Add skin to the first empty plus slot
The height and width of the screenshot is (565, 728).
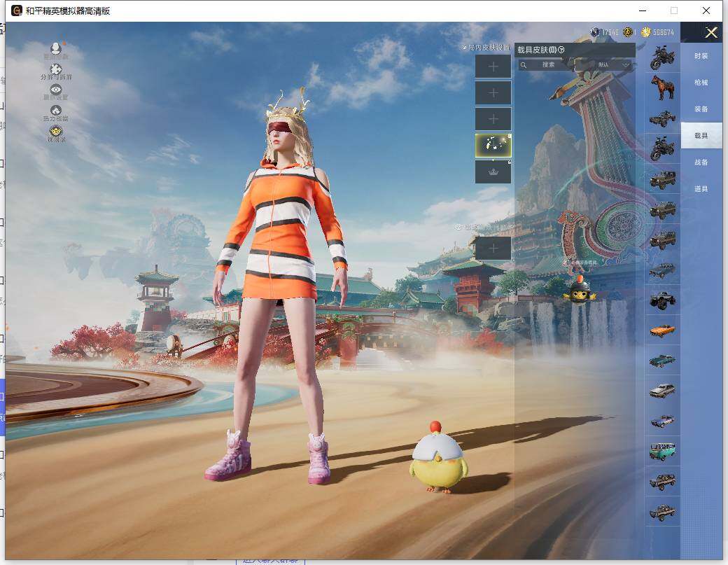(x=493, y=67)
